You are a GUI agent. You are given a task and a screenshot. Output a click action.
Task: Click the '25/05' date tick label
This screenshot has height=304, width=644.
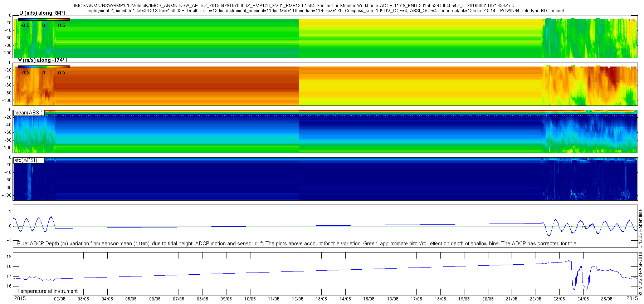click(607, 299)
